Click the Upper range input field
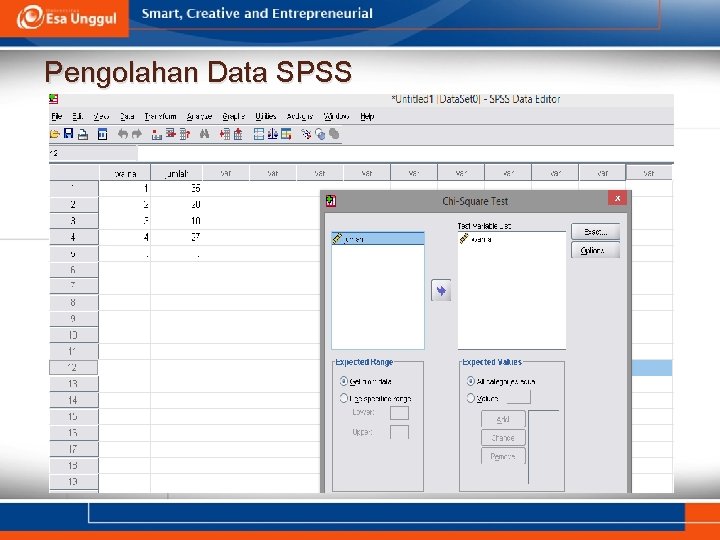720x540 pixels. coord(399,432)
